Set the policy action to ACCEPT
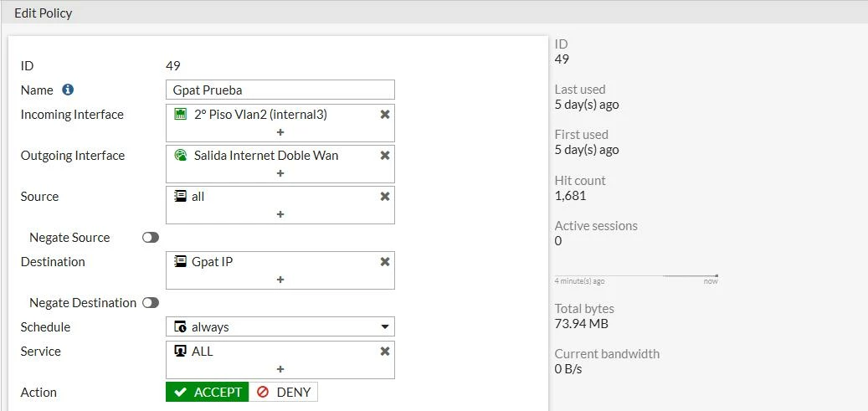 pyautogui.click(x=207, y=393)
